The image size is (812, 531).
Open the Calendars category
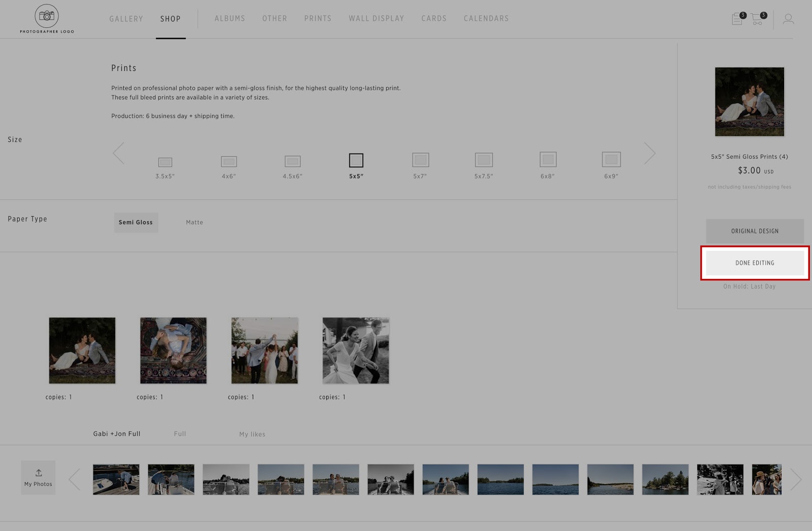pyautogui.click(x=486, y=18)
